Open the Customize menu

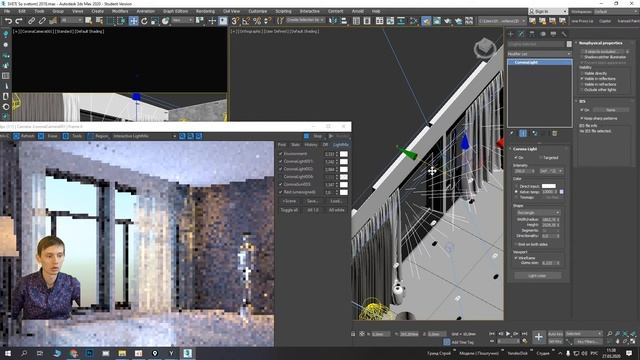click(258, 11)
